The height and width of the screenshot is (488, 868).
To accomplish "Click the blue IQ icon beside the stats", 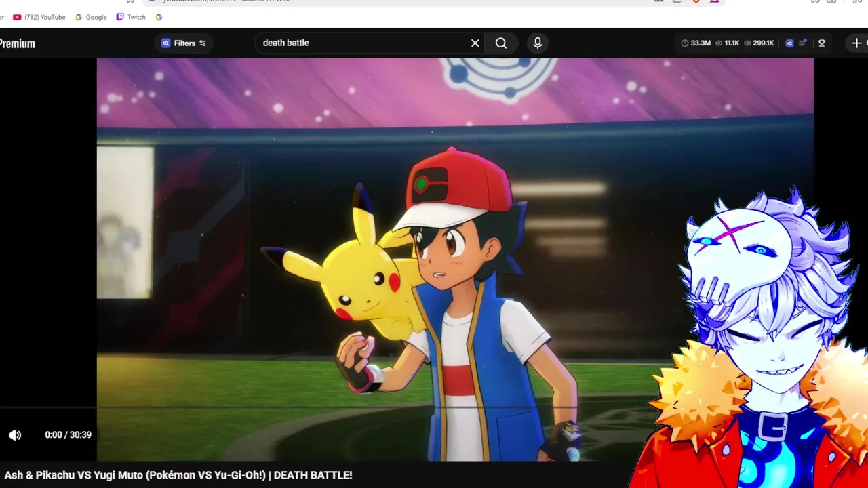I will pyautogui.click(x=789, y=43).
